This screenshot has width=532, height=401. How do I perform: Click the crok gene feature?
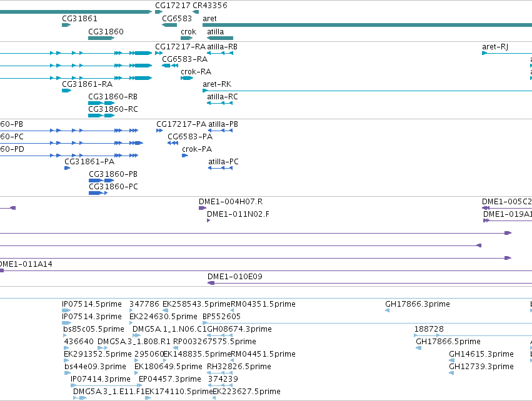coord(187,38)
